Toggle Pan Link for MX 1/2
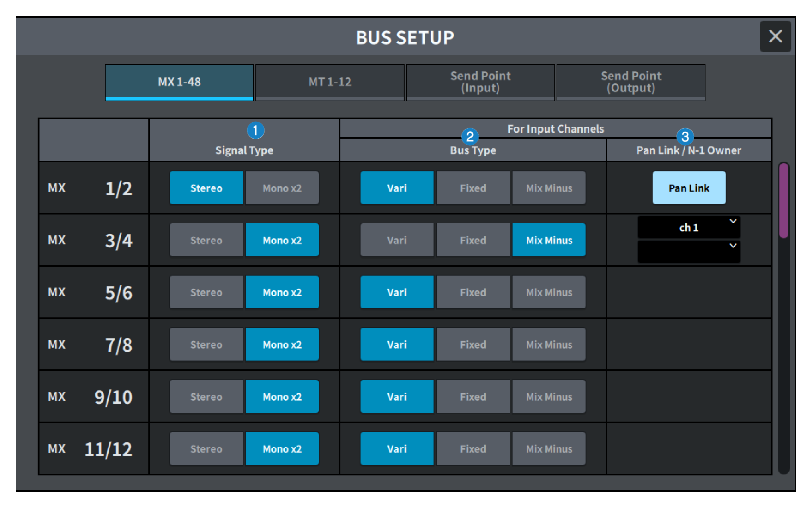The width and height of the screenshot is (812, 508). tap(688, 188)
